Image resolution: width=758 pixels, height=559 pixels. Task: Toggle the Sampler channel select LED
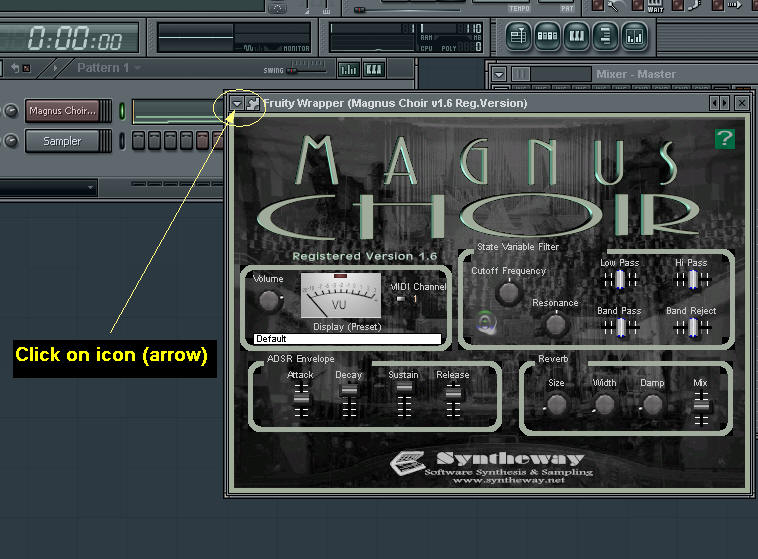point(122,141)
